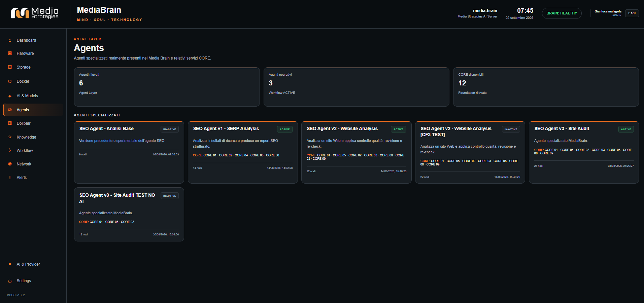Image resolution: width=644 pixels, height=303 pixels.
Task: Click the Agenti operativi stat card
Action: tap(357, 87)
